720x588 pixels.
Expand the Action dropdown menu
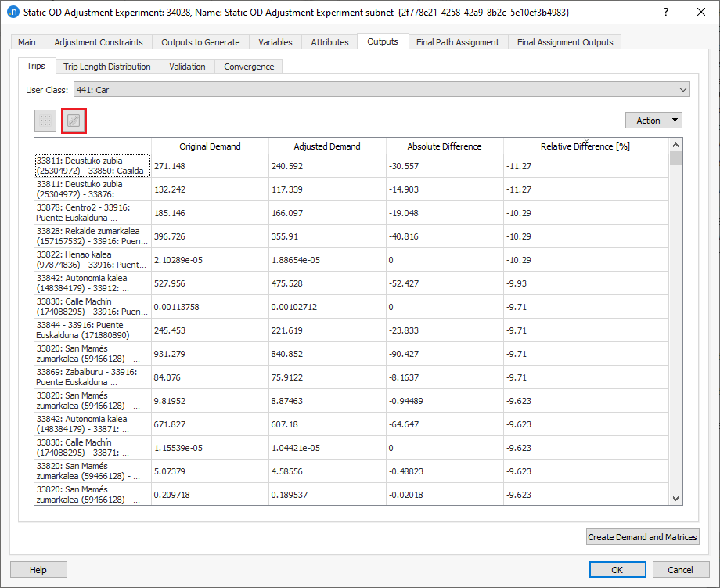click(653, 121)
